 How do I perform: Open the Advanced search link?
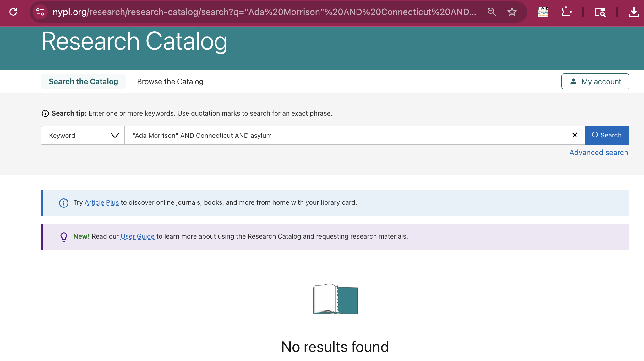tap(598, 152)
